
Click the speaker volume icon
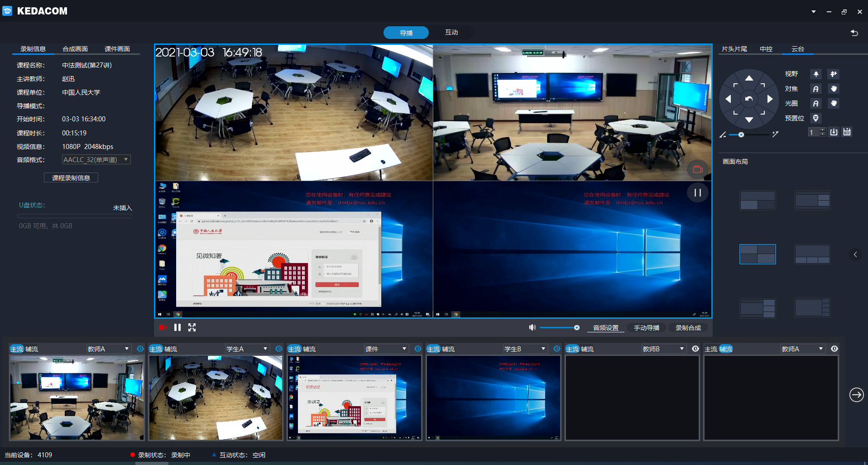[532, 327]
